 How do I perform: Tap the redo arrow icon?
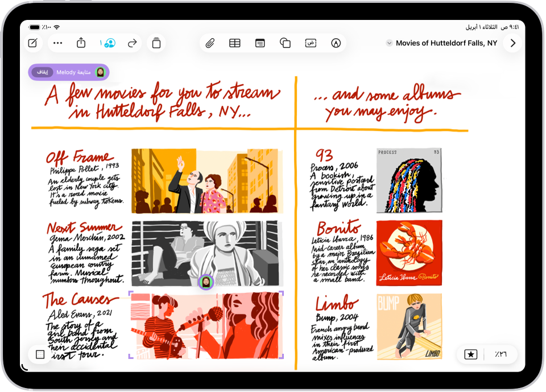133,43
